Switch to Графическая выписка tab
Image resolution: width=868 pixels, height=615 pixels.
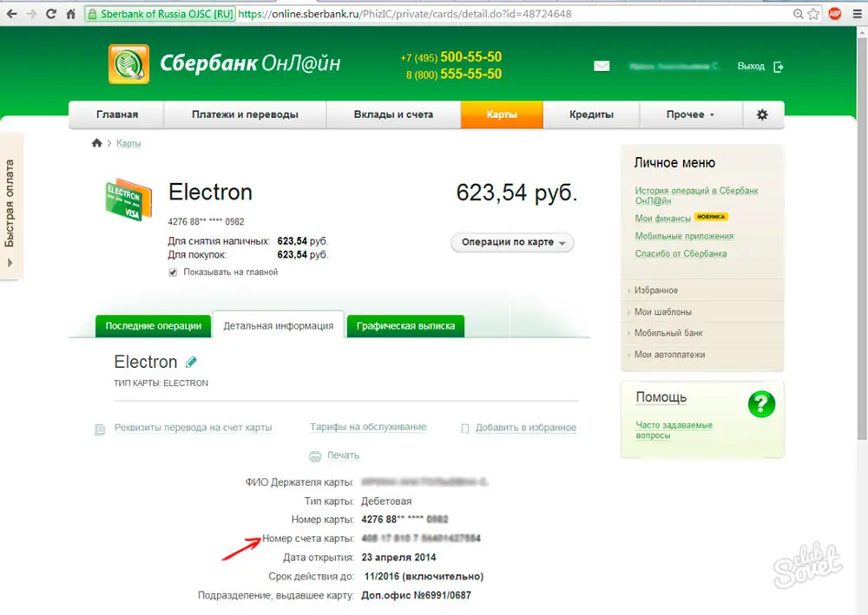coord(405,326)
